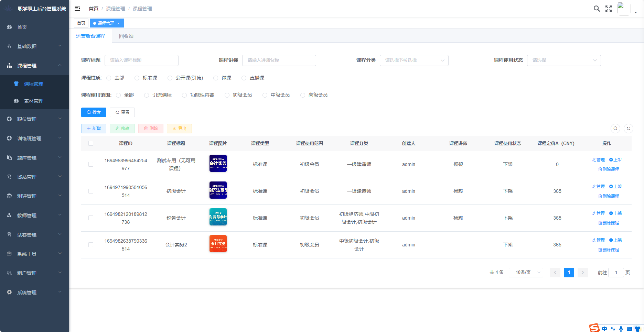Select 公开课(引流) radio option

coord(170,78)
